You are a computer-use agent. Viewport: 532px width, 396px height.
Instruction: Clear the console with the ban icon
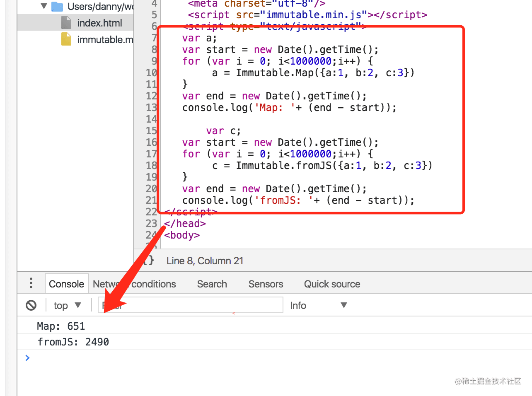(31, 305)
